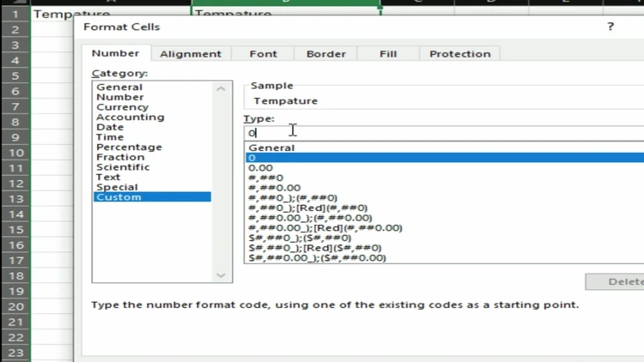Select row 1 header in the spreadsheet
This screenshot has height=362, width=644.
[x=15, y=14]
